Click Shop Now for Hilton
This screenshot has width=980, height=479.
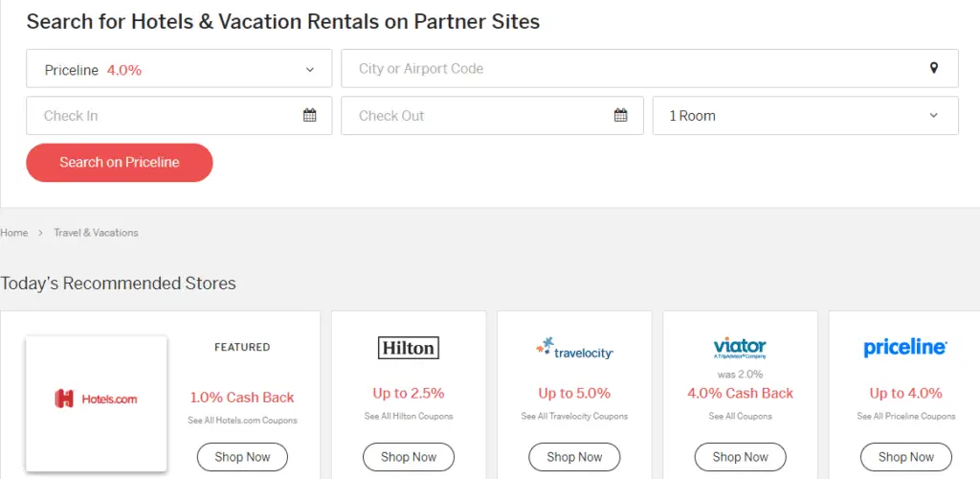[x=409, y=457]
